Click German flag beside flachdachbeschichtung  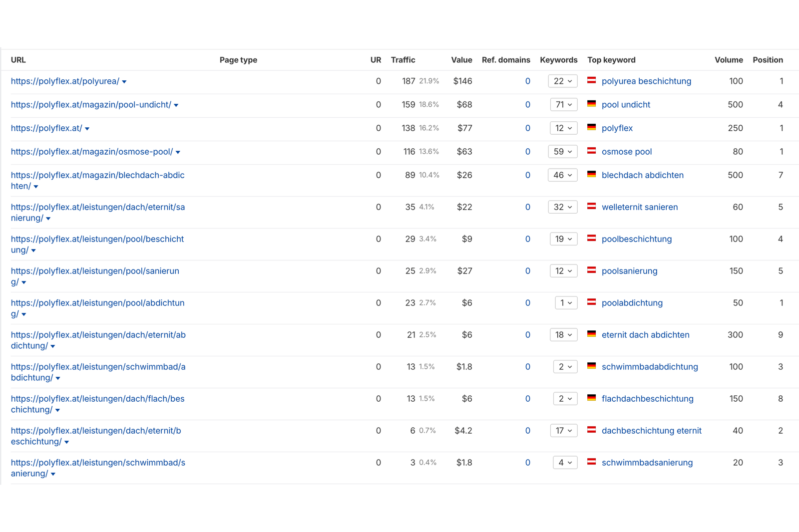pos(591,398)
